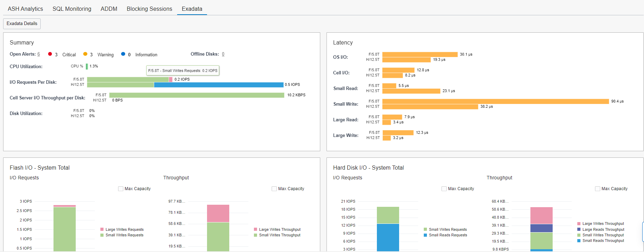Toggle Max Capacity for Hard Disk I/O Requests
Image resolution: width=644 pixels, height=252 pixels.
444,189
